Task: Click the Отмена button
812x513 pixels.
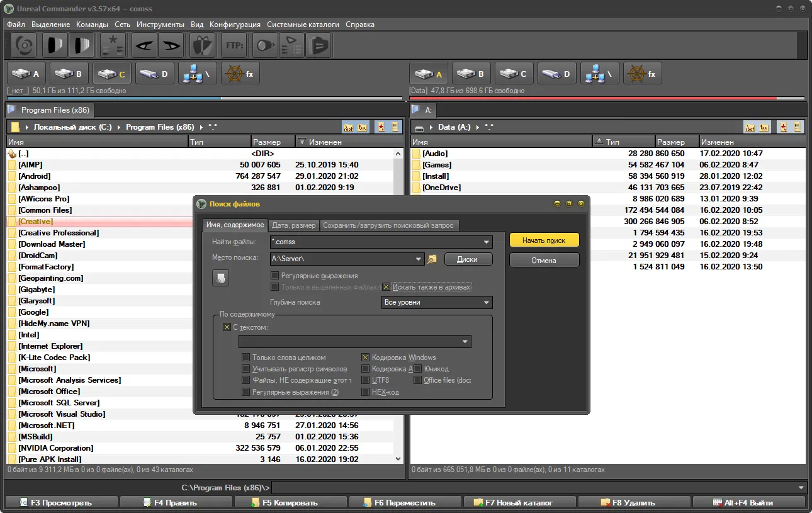Action: point(544,261)
